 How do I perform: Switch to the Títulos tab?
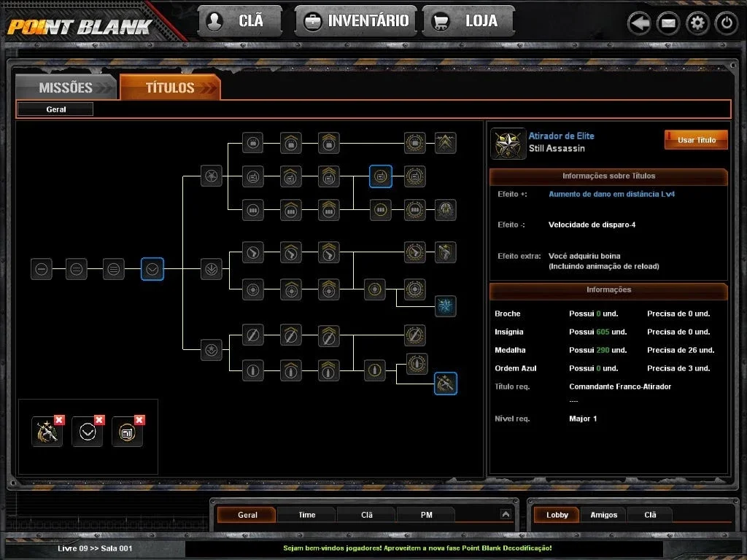pyautogui.click(x=170, y=87)
